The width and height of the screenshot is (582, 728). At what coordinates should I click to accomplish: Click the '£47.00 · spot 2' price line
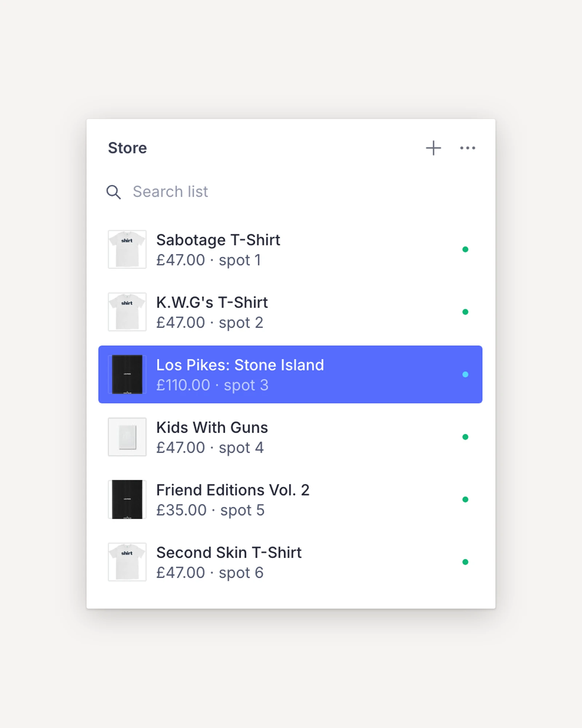(x=210, y=323)
